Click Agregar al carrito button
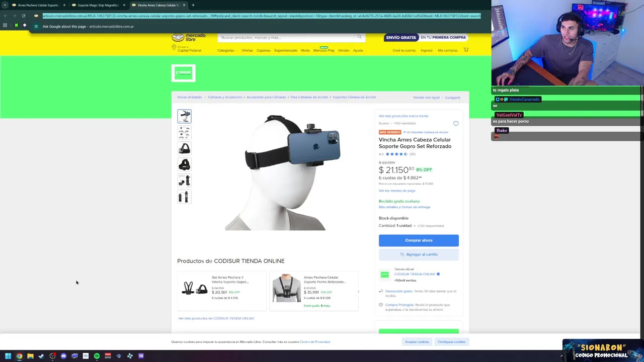This screenshot has height=362, width=644. tap(419, 254)
